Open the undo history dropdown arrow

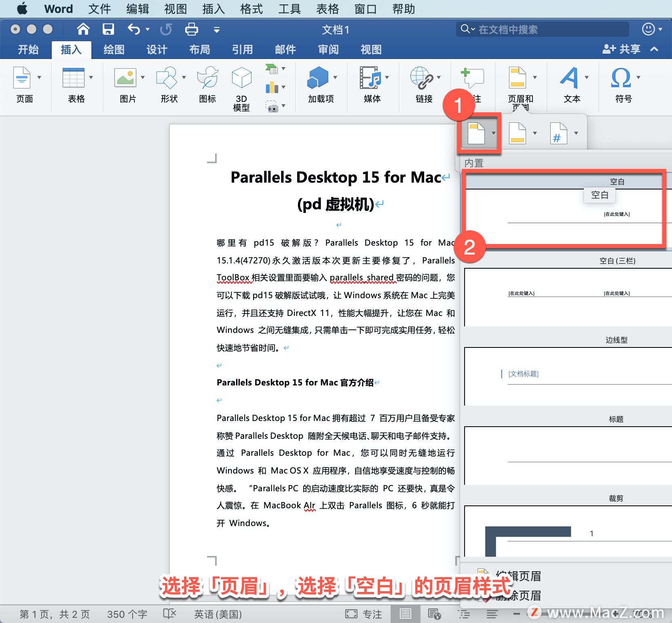148,29
